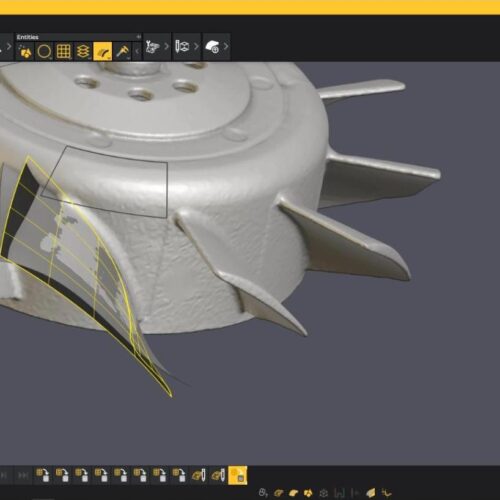Click the dimmed bracket icon in bottom bar
This screenshot has width=500, height=500.
point(339,493)
